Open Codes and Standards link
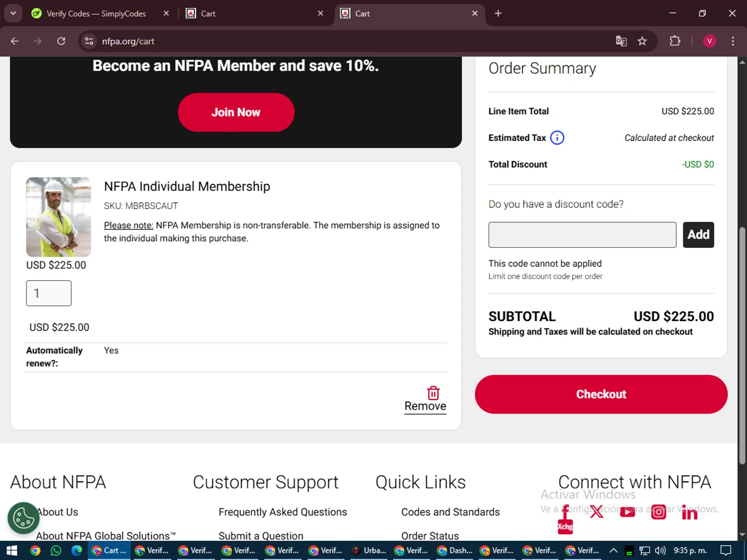The image size is (747, 560). [x=451, y=512]
